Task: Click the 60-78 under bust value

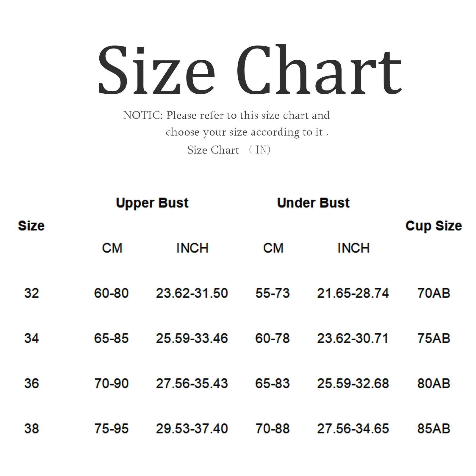Action: pyautogui.click(x=273, y=339)
